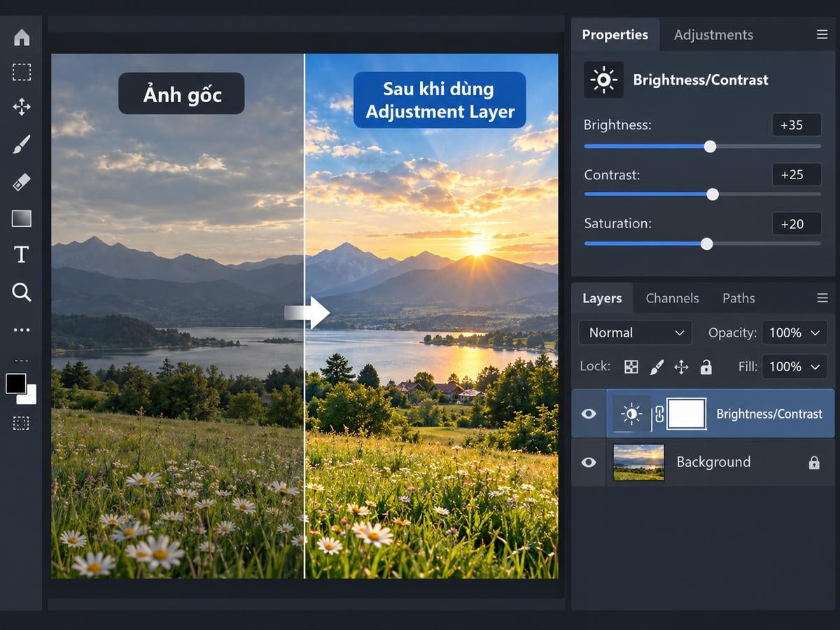Click the Contrast: label

(x=612, y=174)
